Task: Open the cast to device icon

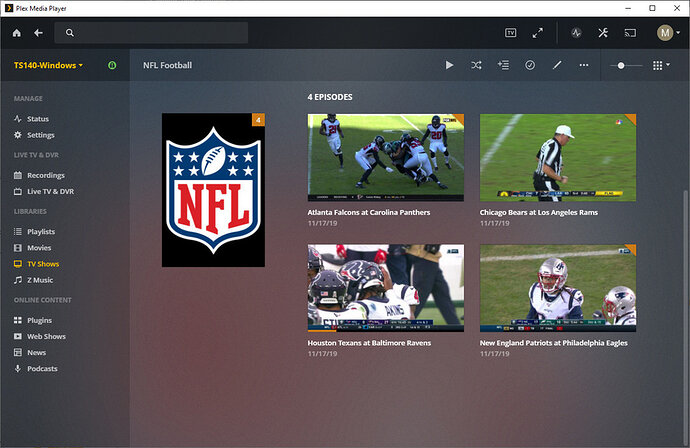Action: [630, 33]
